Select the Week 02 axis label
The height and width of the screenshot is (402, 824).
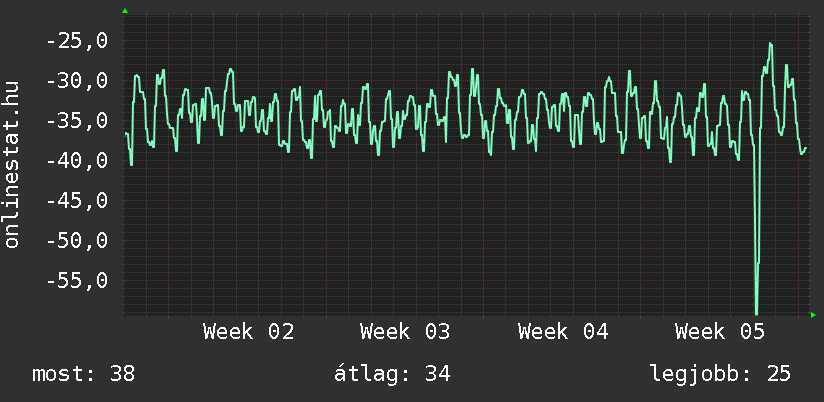[x=248, y=332]
